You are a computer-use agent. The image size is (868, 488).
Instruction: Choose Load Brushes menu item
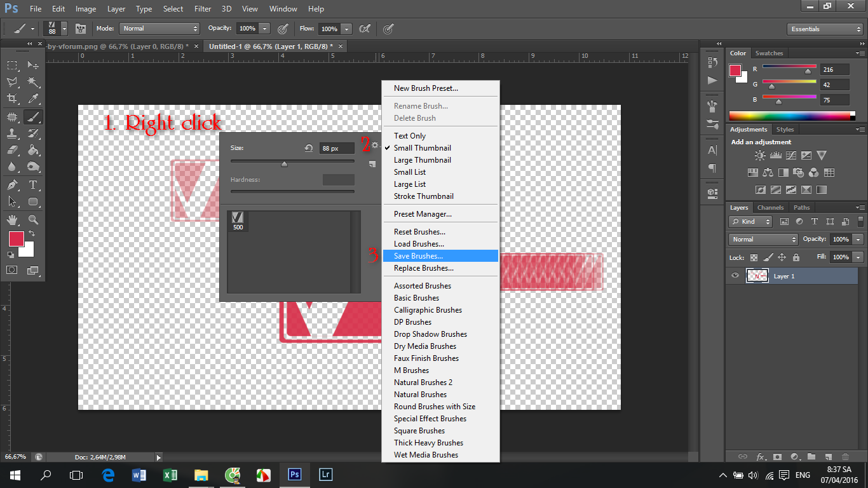(440, 243)
